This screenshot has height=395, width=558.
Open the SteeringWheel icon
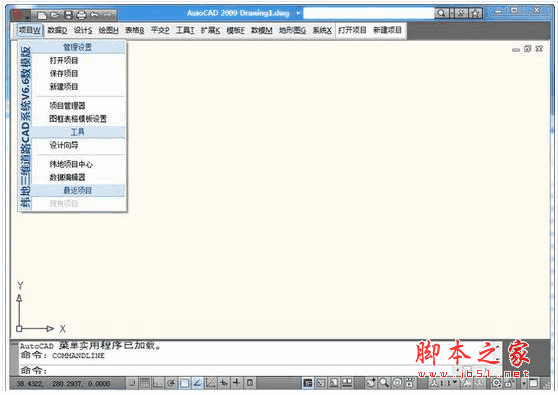397,383
